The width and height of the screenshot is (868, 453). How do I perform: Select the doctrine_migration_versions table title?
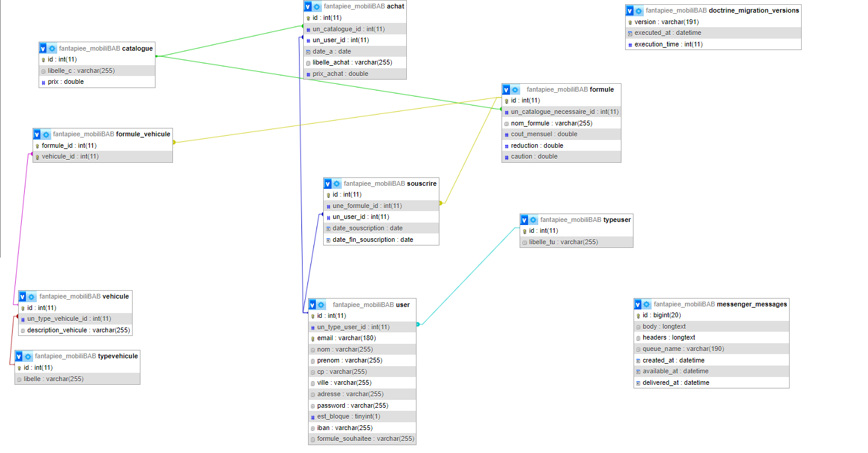click(x=722, y=10)
